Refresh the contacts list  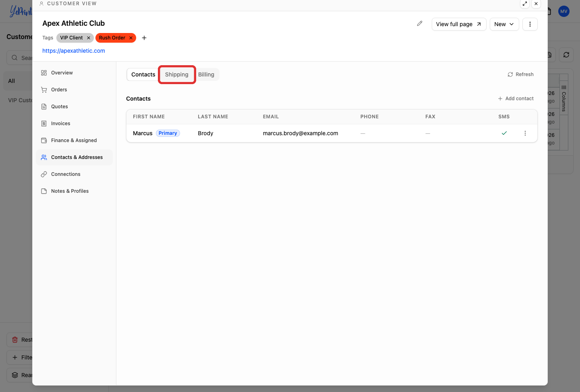point(521,74)
